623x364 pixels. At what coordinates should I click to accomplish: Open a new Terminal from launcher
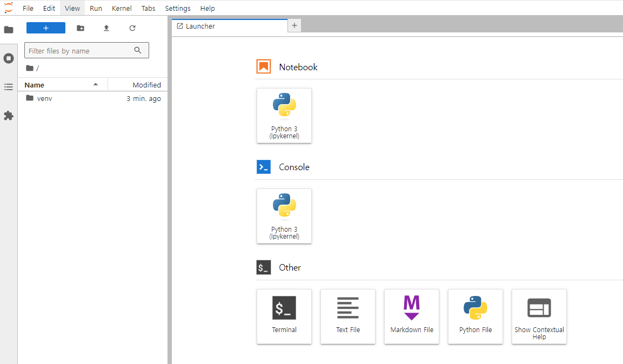click(284, 316)
